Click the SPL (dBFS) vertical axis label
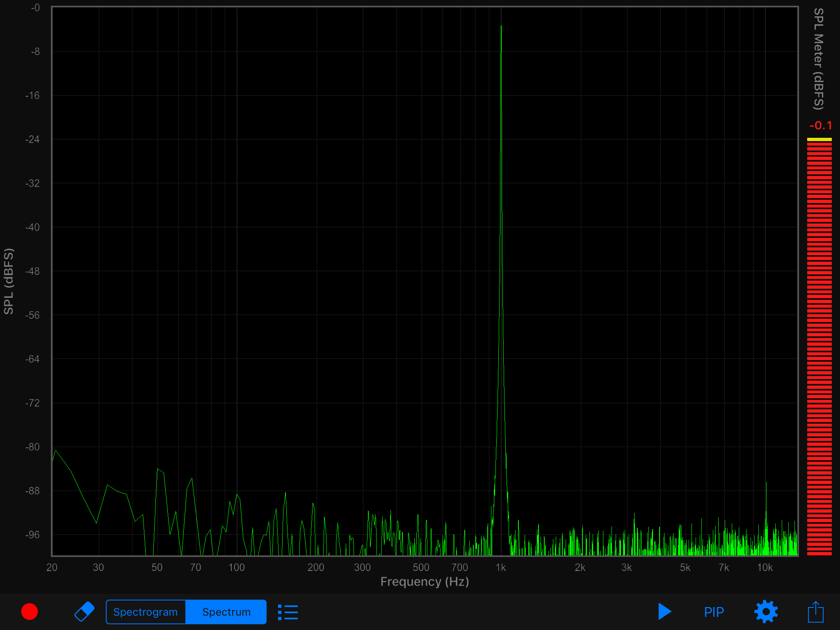Image resolution: width=840 pixels, height=630 pixels. (x=9, y=281)
